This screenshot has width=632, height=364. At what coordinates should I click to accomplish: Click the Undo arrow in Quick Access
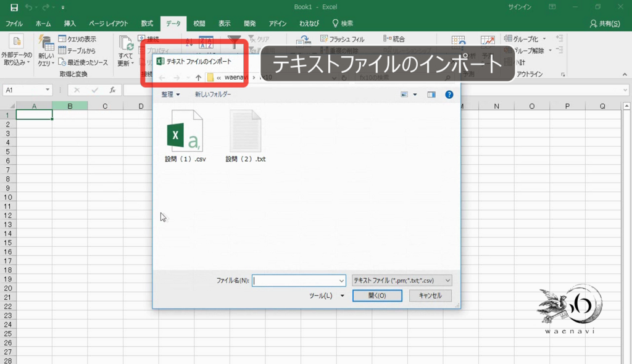[28, 7]
